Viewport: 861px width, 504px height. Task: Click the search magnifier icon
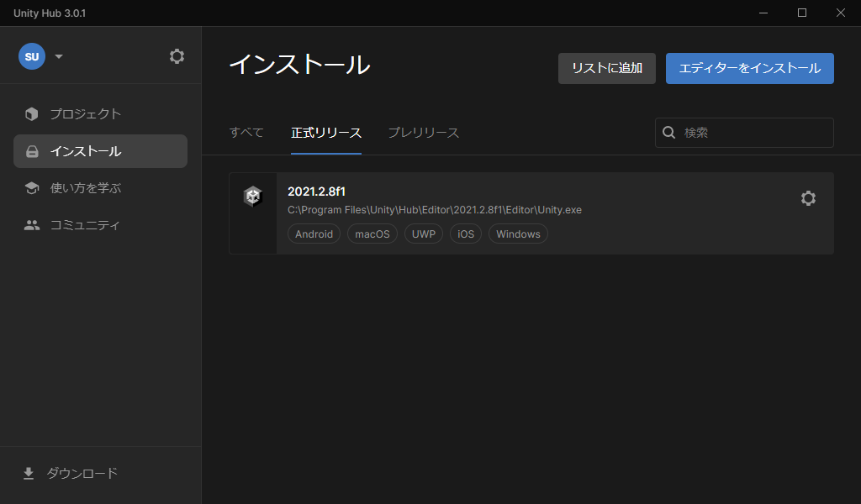[669, 133]
